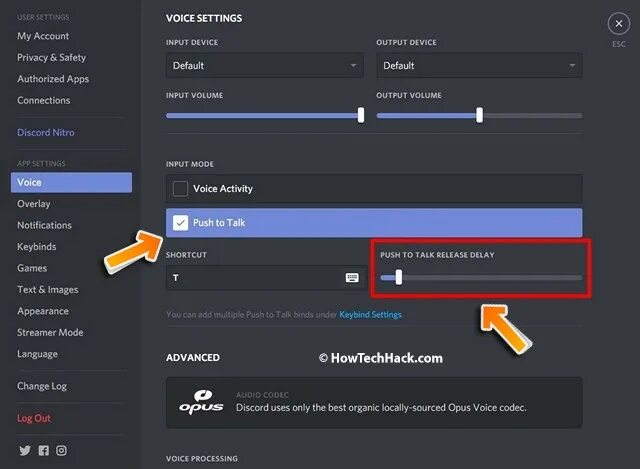Select Connections in sidebar
This screenshot has height=469, width=640.
[44, 100]
